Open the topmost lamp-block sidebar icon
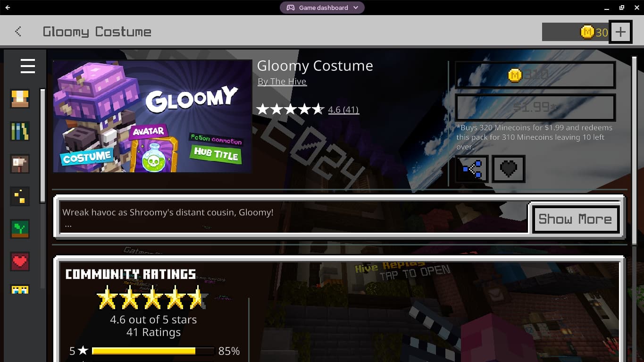Image resolution: width=644 pixels, height=362 pixels. 20,99
